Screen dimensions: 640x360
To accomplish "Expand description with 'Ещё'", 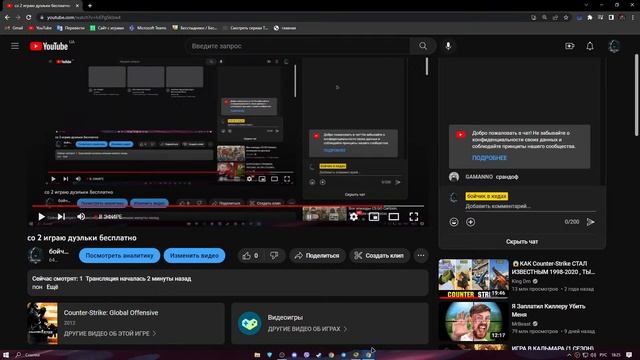I will coord(52,287).
